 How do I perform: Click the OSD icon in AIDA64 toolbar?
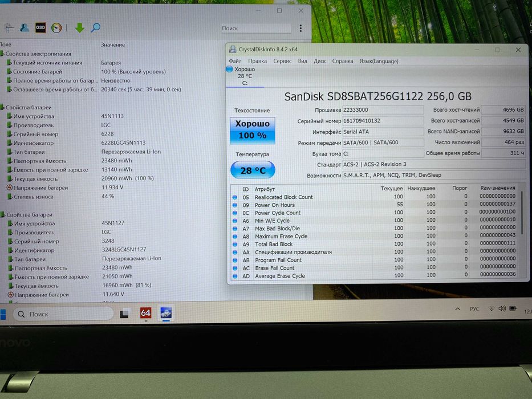point(40,27)
